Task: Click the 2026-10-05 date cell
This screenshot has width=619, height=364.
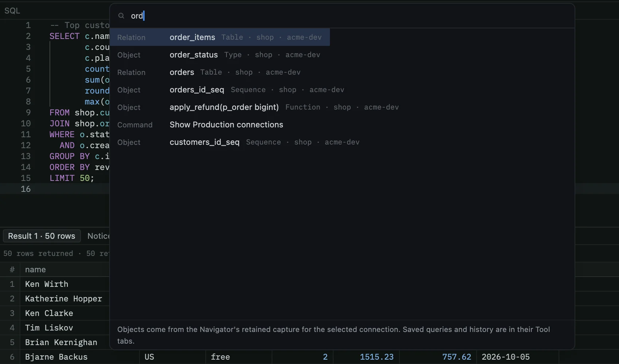Action: 517,357
